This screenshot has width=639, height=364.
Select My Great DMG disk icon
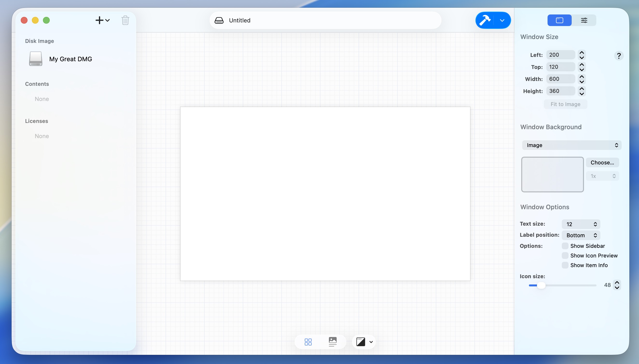tap(35, 59)
